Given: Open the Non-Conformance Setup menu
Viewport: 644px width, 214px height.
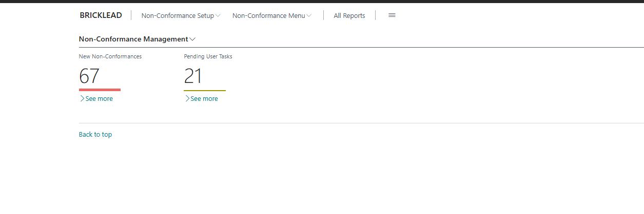Looking at the screenshot, I should 178,16.
